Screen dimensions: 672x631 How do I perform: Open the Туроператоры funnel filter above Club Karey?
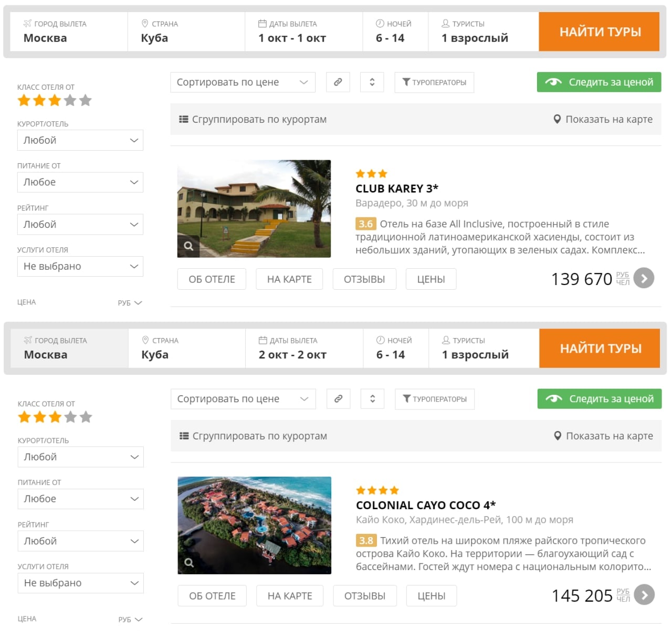[434, 82]
